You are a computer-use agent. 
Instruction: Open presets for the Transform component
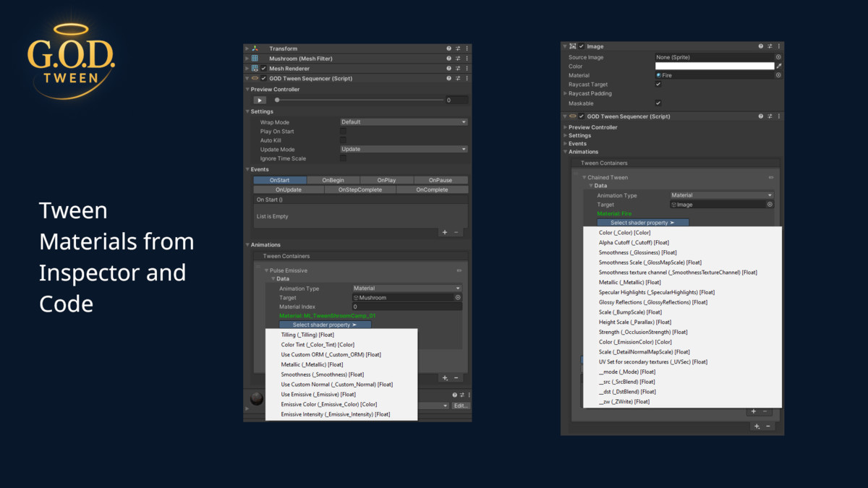coord(458,48)
